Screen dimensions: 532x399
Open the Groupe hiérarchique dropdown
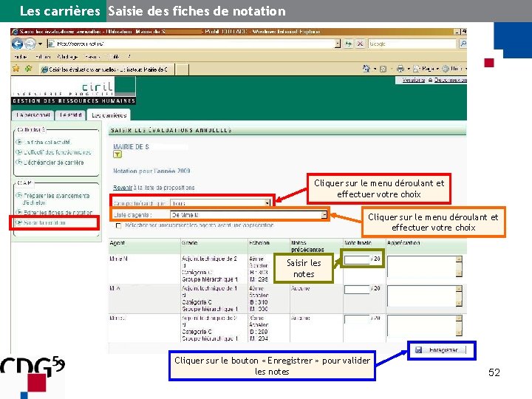click(220, 203)
